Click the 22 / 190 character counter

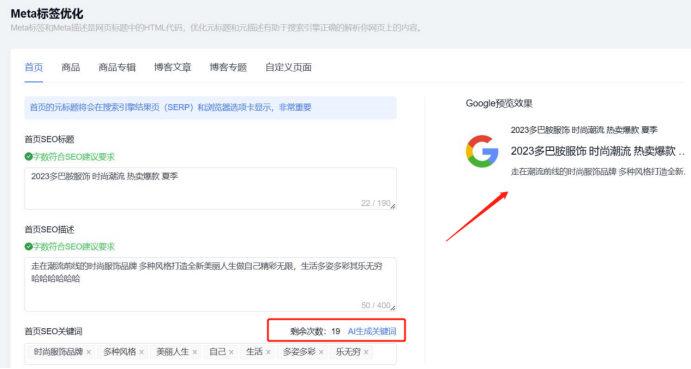click(x=375, y=203)
